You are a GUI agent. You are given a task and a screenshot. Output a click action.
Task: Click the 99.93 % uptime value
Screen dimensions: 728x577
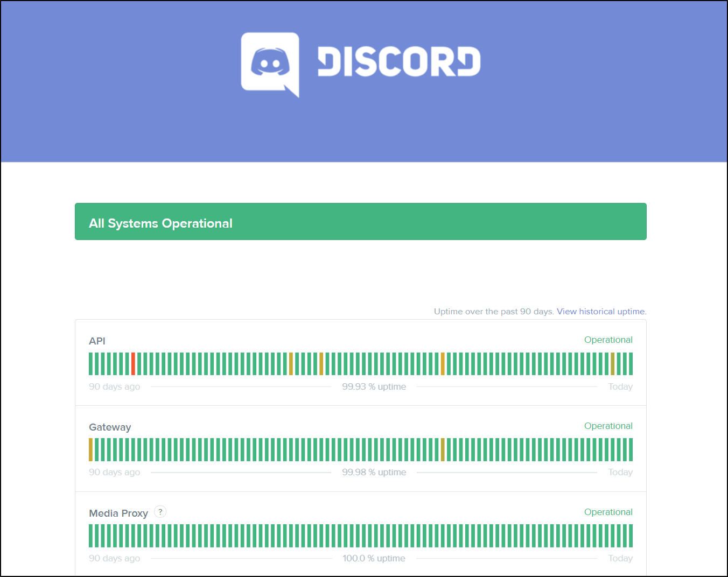(x=374, y=386)
